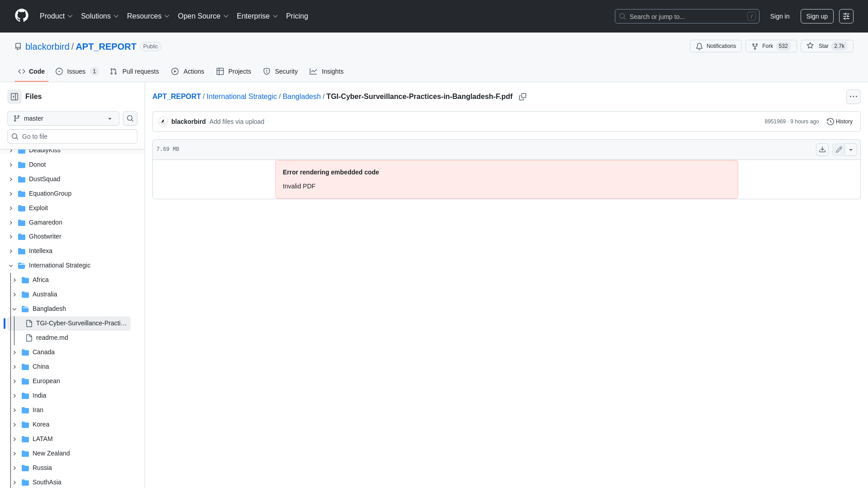This screenshot has height=488, width=868.
Task: Expand the Australia folder chevron
Action: [x=14, y=295]
